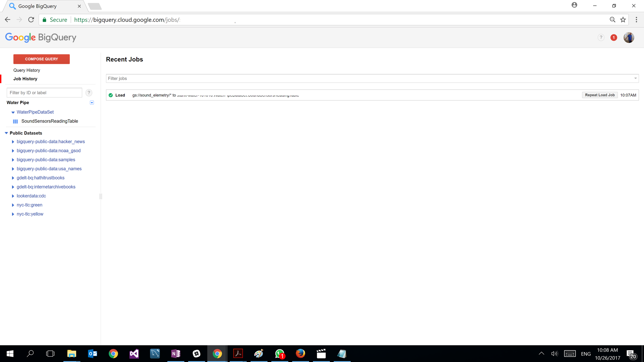Open help icon beside dataset filter

coord(89,93)
